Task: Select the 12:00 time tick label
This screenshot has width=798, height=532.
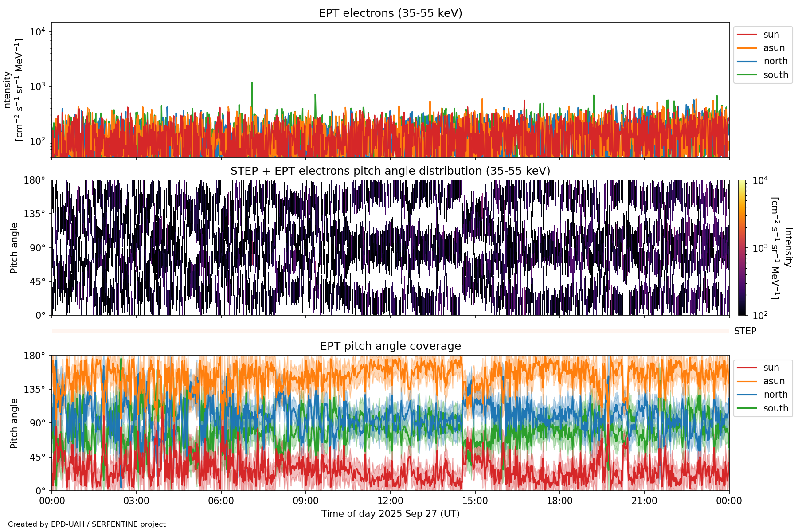Action: point(390,501)
